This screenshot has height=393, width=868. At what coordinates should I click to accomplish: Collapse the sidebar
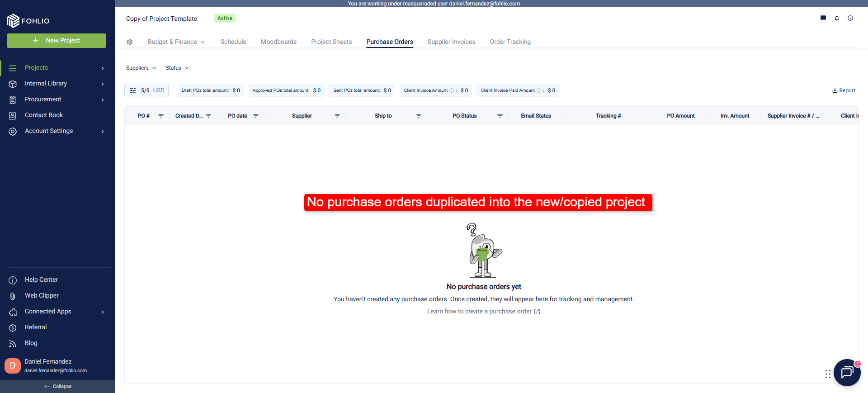[58, 386]
